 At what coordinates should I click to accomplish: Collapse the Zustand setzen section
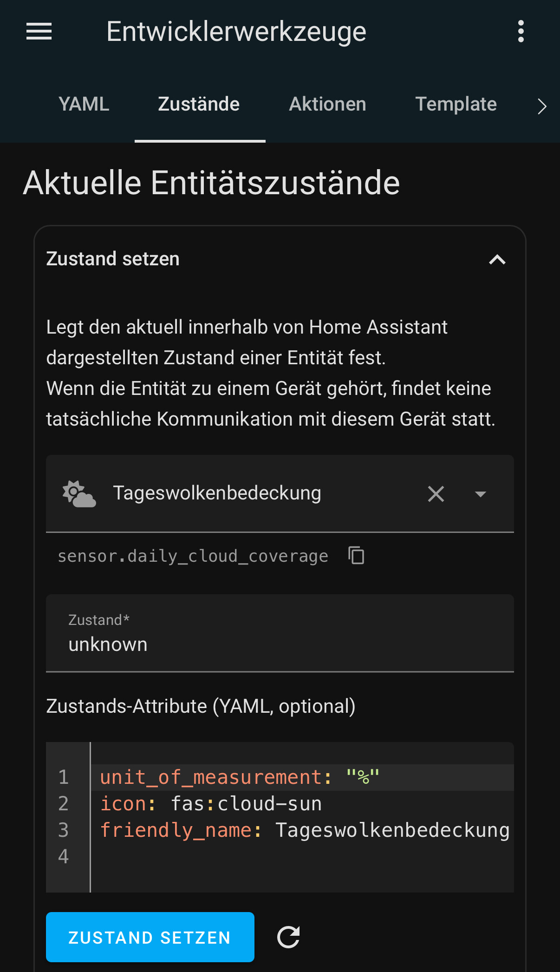pos(497,259)
